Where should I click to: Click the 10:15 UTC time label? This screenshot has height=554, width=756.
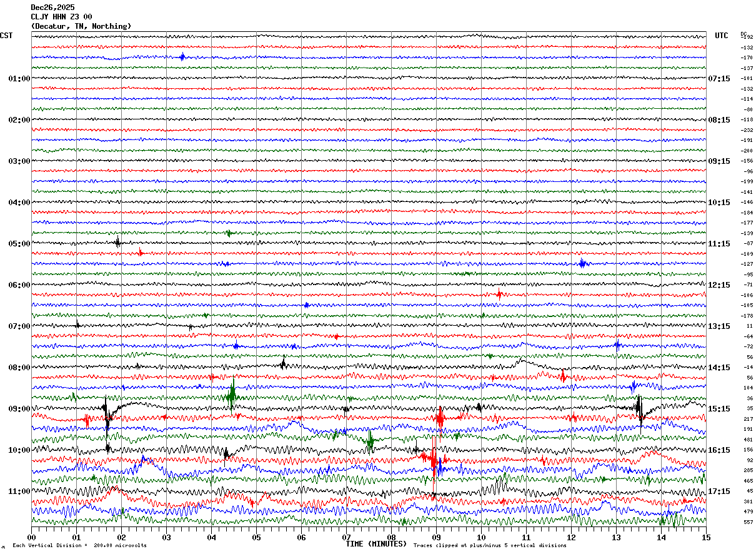click(719, 203)
